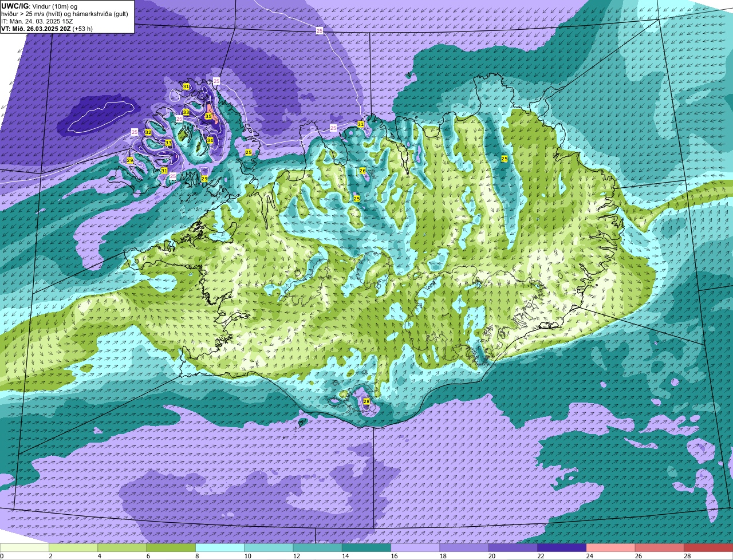Click the 0–2 m/s legend color swatch
Viewport: 733px width, 560px height.
tap(25, 548)
